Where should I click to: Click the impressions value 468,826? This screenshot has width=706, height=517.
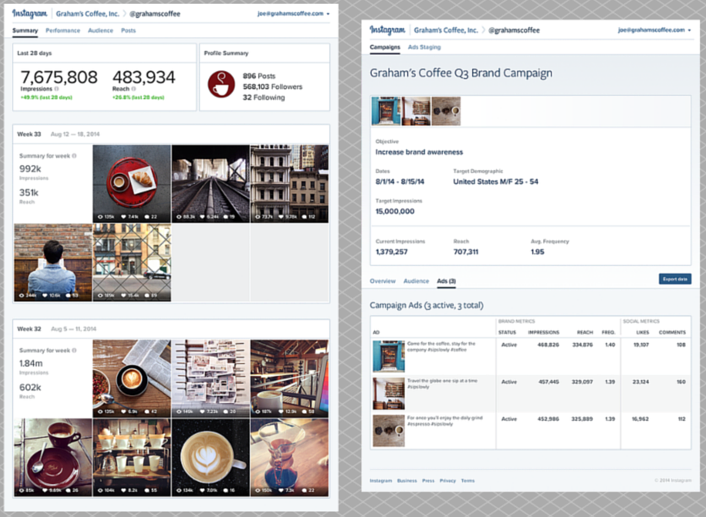click(x=548, y=345)
